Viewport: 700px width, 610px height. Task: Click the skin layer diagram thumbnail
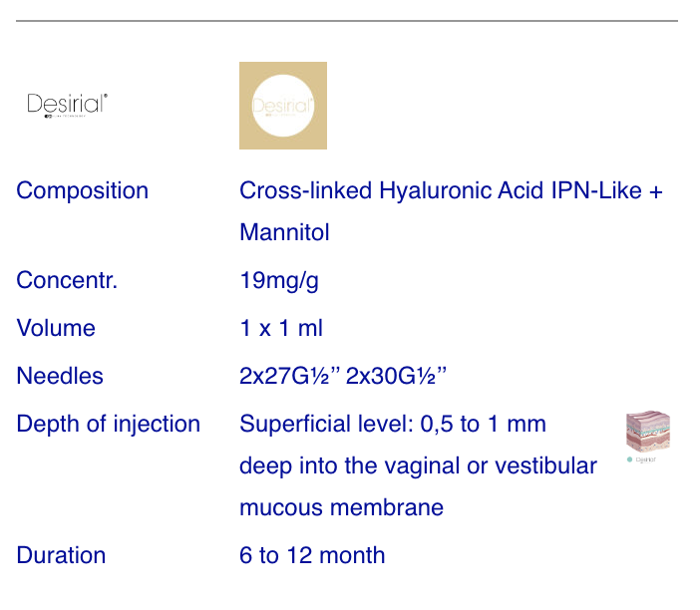648,437
